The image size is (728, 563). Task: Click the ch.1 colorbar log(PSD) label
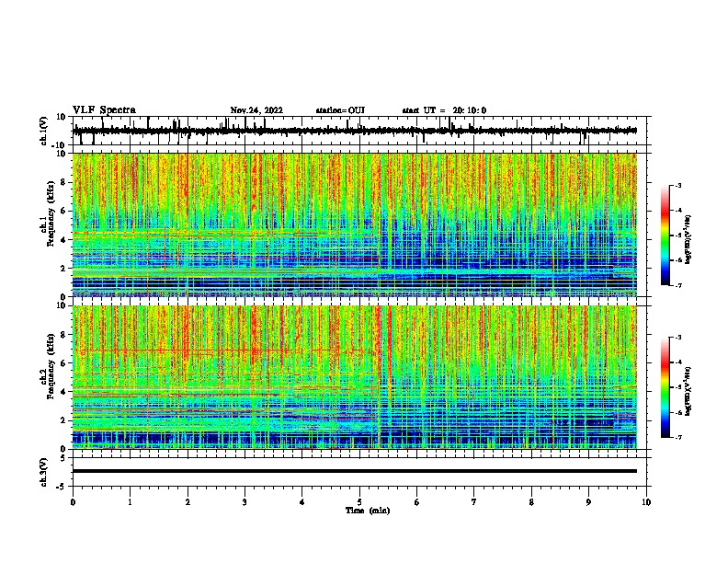688,239
